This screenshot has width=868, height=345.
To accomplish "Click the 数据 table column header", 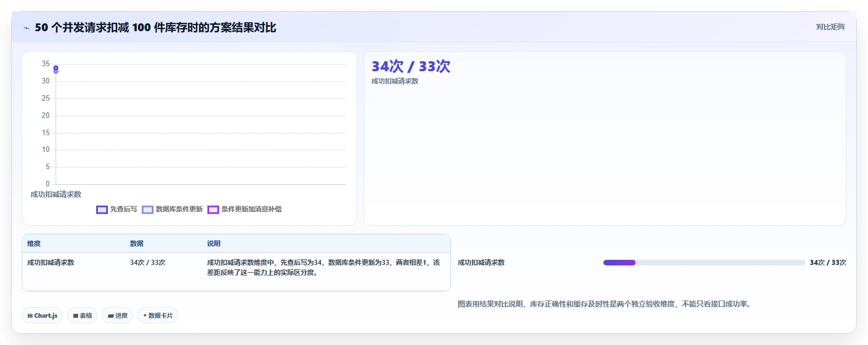I will coord(137,244).
